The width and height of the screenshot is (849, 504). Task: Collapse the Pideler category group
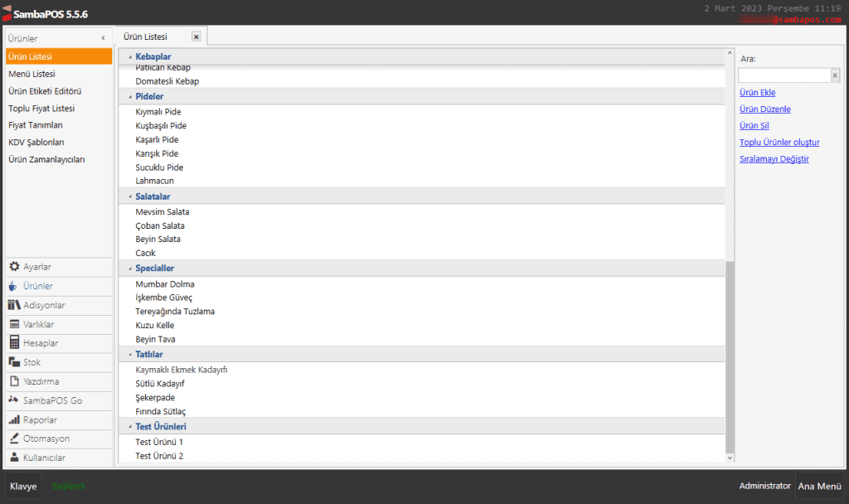(129, 97)
